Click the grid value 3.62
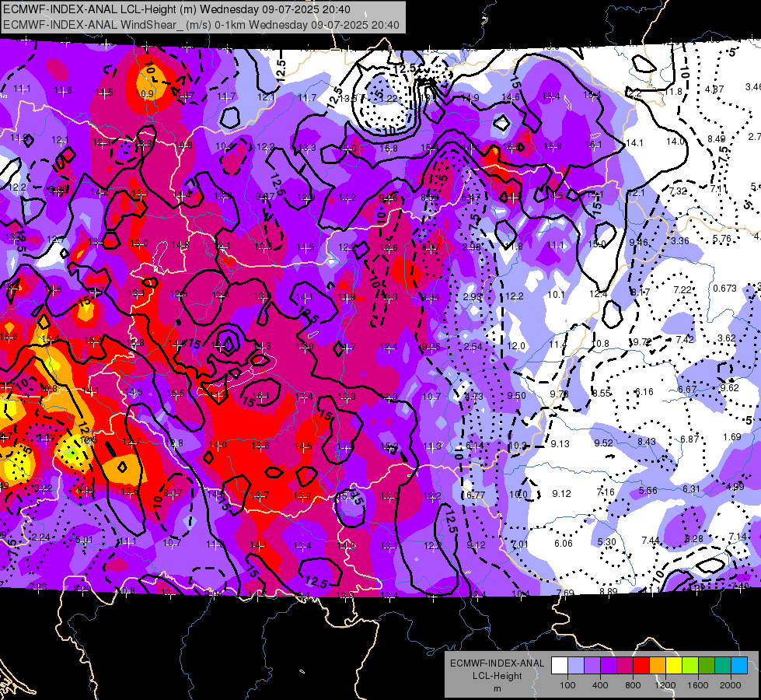The width and height of the screenshot is (761, 700). coord(727,338)
